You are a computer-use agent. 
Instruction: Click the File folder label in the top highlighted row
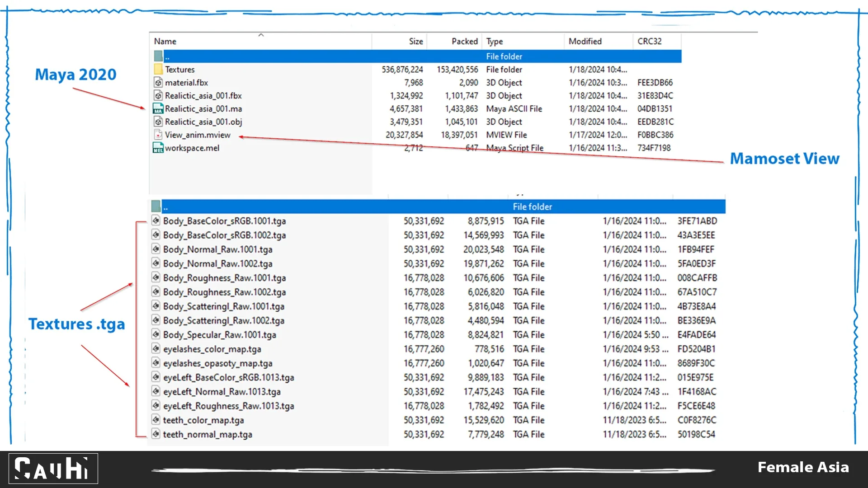(504, 56)
